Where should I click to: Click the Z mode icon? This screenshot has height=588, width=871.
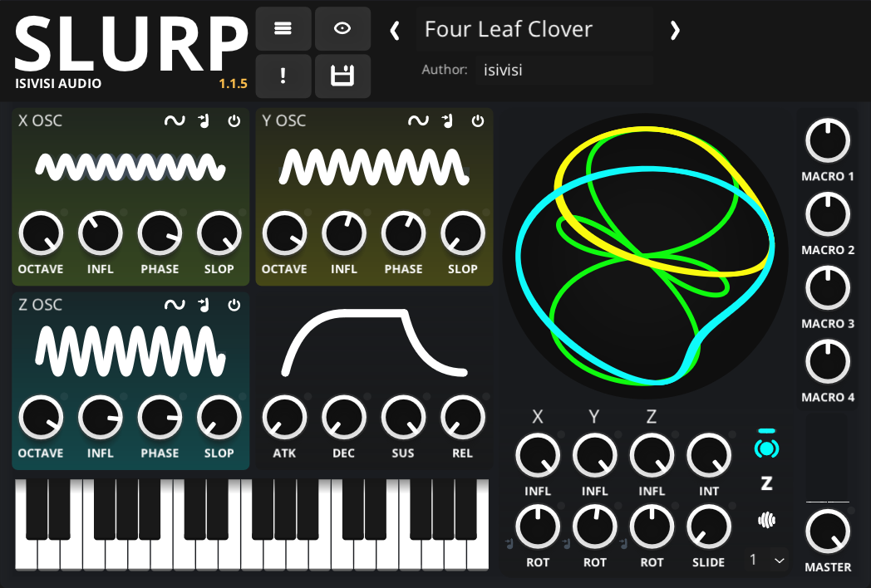click(x=766, y=483)
